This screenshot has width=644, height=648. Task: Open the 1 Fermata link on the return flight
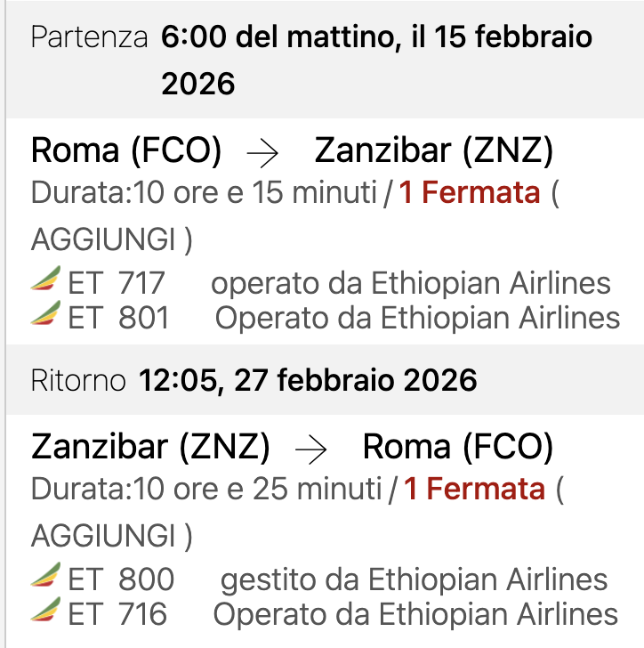(474, 488)
